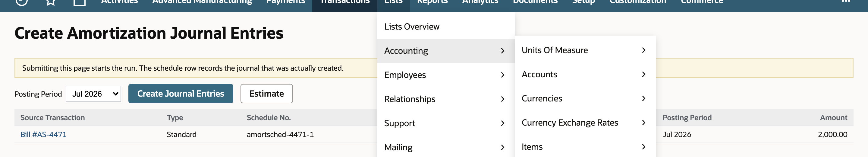Open the Activities navigation tab
Viewport: 868px width, 157px height.
pyautogui.click(x=120, y=3)
